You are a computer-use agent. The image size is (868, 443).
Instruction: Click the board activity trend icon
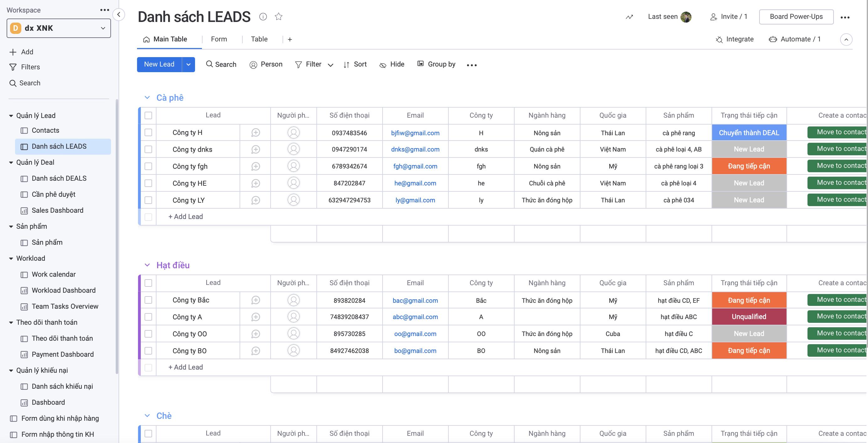(629, 17)
